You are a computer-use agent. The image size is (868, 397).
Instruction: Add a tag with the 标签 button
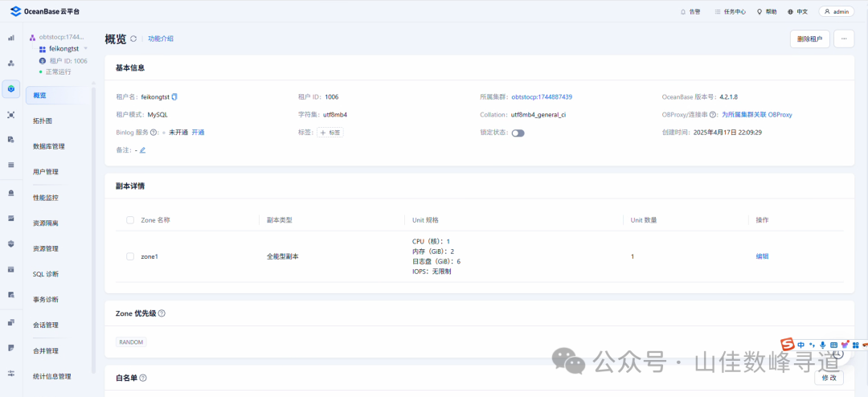[x=330, y=133]
